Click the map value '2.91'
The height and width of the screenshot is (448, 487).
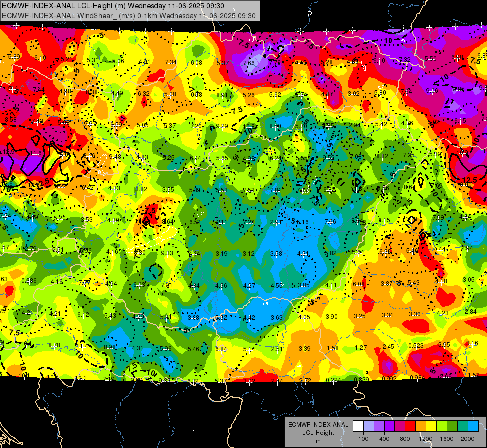point(276,222)
